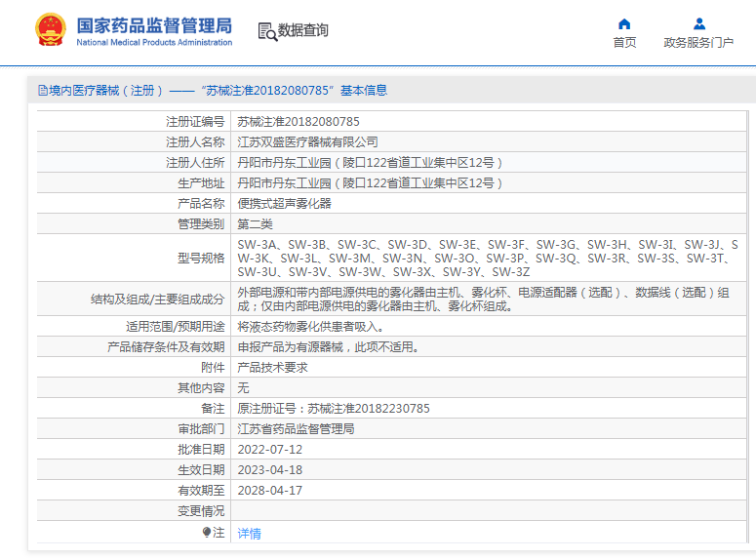Click the 国家药品监督管理局 site title

pyautogui.click(x=154, y=25)
